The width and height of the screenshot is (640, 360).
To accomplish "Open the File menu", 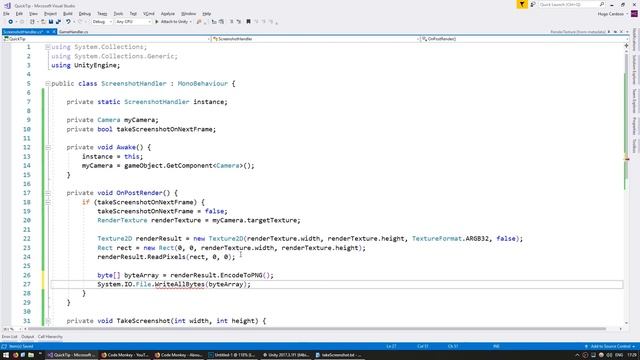I will point(6,14).
